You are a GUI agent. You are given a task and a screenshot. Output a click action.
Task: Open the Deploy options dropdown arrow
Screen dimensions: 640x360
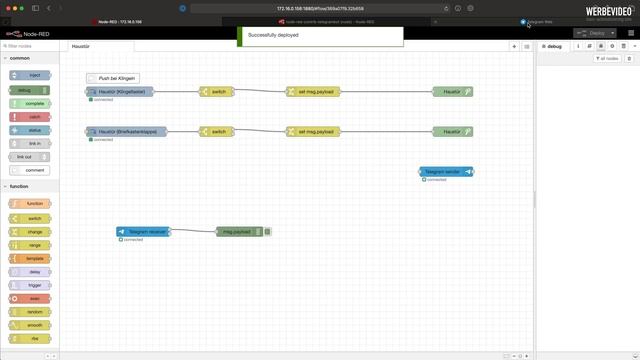click(613, 33)
